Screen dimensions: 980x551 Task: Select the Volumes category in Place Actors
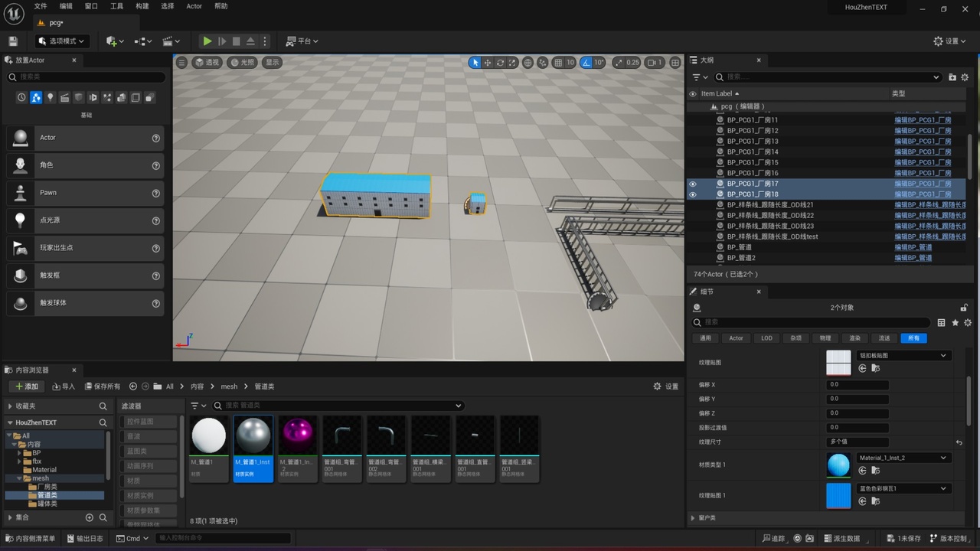[x=136, y=98]
